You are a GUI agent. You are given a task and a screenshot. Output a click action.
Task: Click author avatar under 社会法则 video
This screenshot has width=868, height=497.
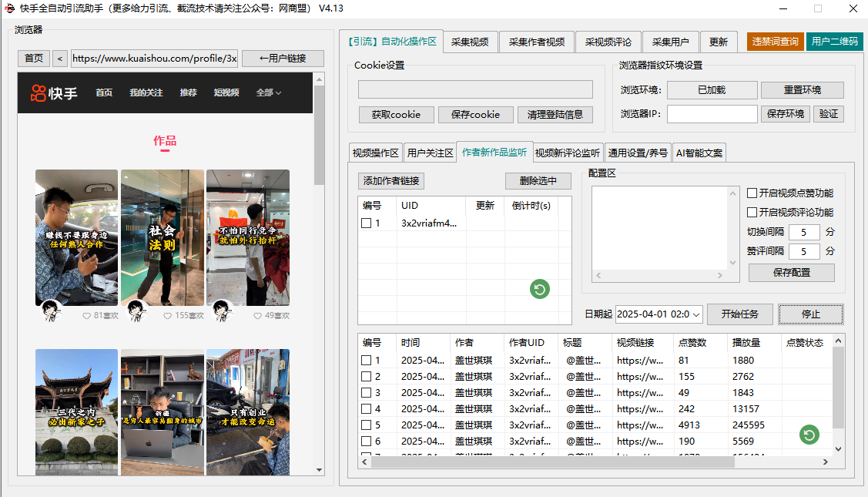coord(137,311)
